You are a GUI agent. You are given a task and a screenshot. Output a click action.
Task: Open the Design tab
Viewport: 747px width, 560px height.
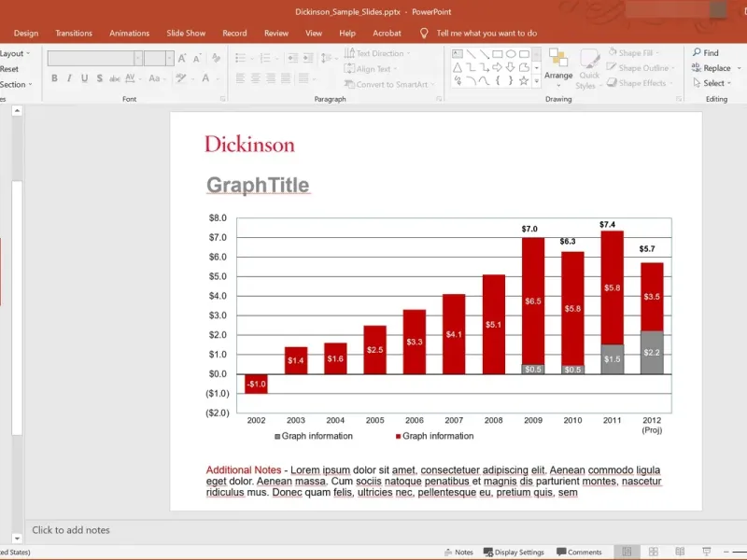tap(26, 34)
